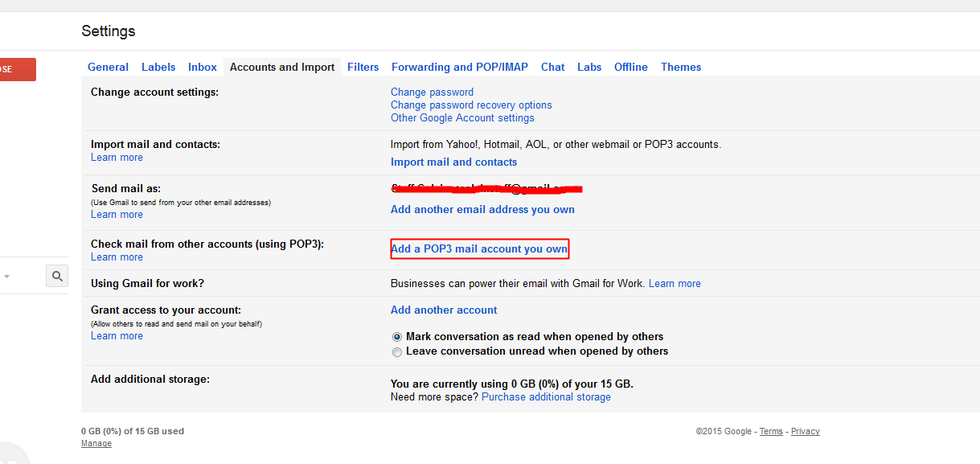The height and width of the screenshot is (464, 980).
Task: Click Other Google Account settings
Action: coord(461,117)
